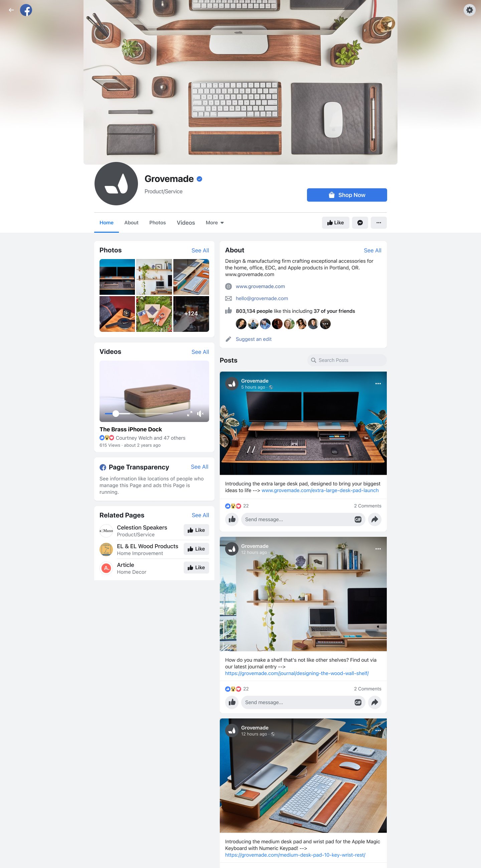Click the GIF icon on the first post
The height and width of the screenshot is (868, 481).
358,519
